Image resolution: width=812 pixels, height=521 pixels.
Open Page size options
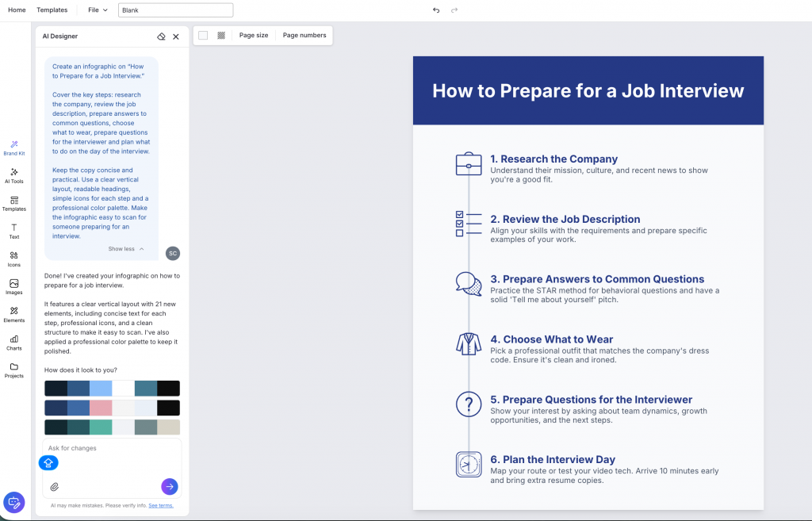pos(254,35)
